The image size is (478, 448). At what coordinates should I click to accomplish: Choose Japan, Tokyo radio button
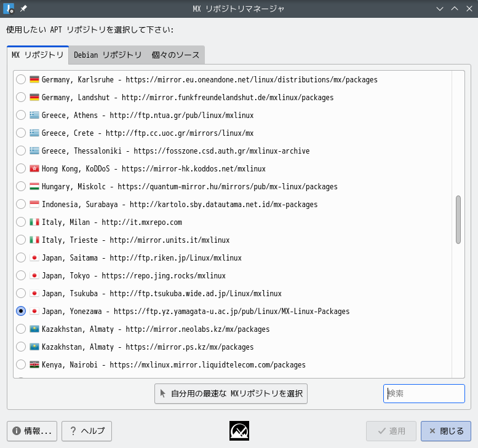click(21, 275)
